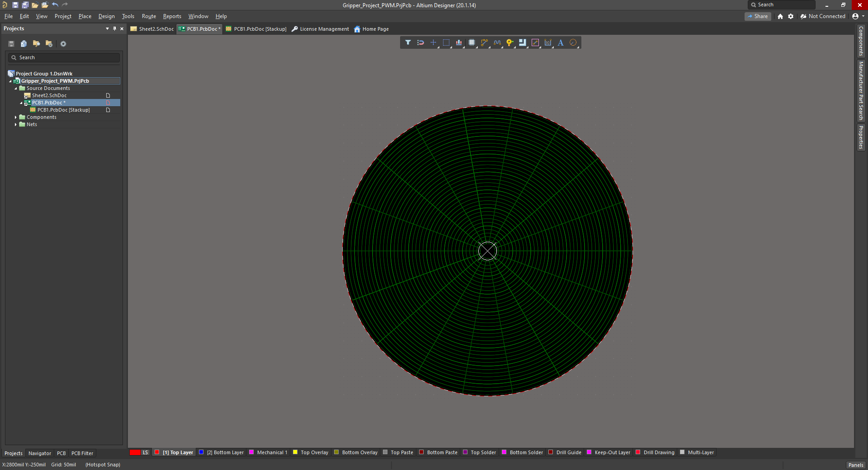The height and width of the screenshot is (470, 868).
Task: Select Sheet2.SchDoc in project tree
Action: coord(49,95)
